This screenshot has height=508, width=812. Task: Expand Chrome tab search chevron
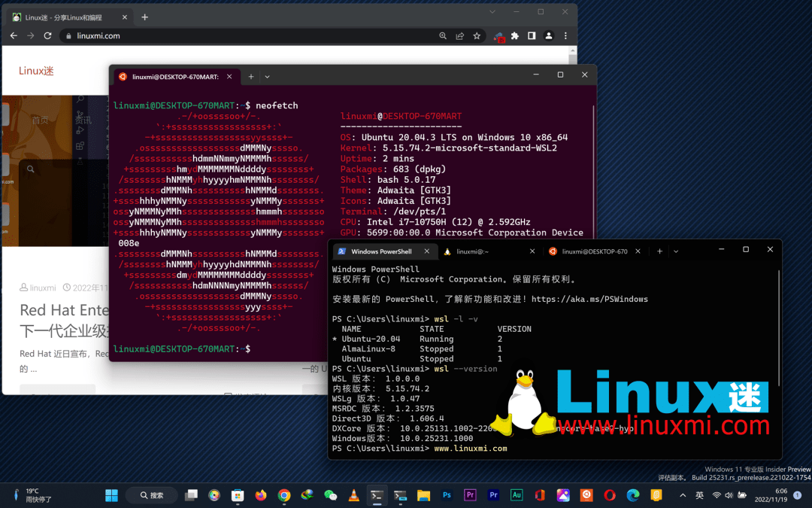point(492,11)
